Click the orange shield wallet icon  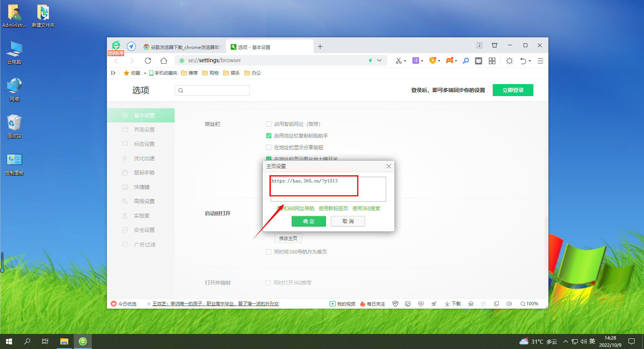432,60
